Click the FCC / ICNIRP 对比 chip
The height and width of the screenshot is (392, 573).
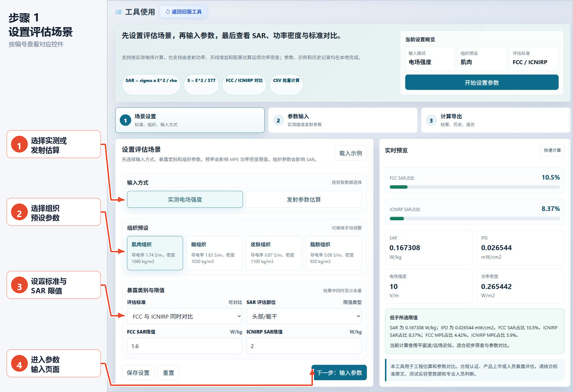pos(244,84)
